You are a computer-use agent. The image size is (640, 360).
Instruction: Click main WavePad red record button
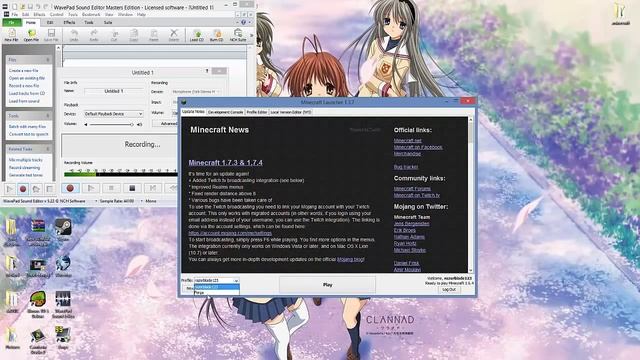(x=23, y=189)
